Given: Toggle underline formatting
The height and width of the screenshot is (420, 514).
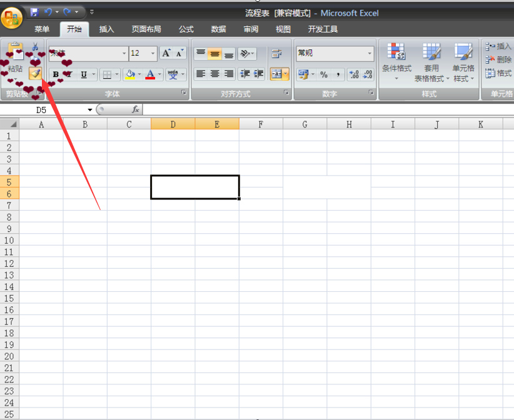Looking at the screenshot, I should [x=84, y=74].
